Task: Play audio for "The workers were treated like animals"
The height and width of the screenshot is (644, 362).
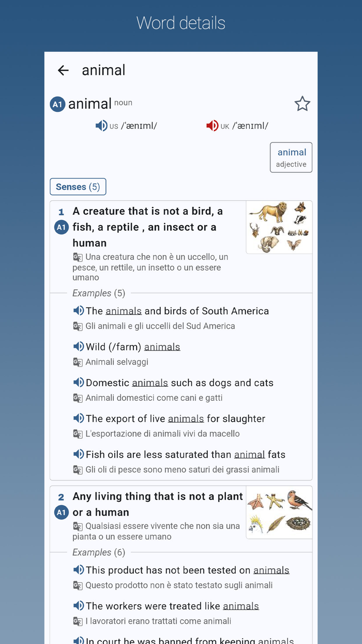Action: [79, 606]
